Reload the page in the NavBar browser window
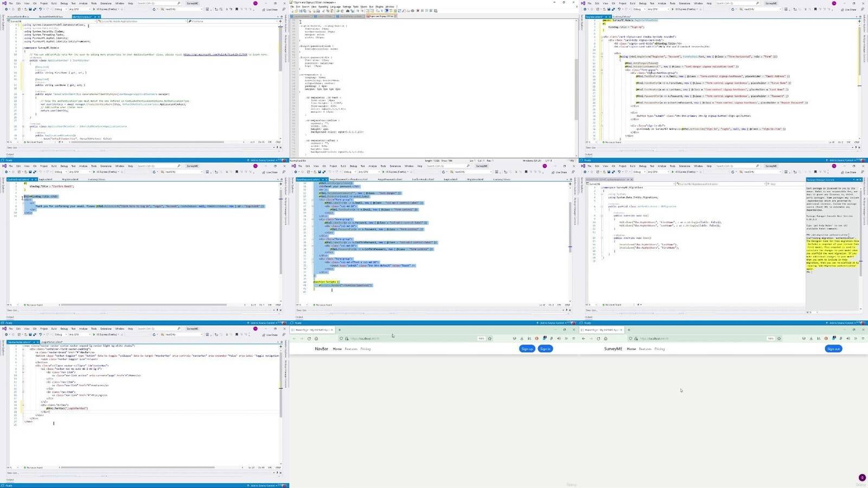This screenshot has width=868, height=488. pos(309,338)
